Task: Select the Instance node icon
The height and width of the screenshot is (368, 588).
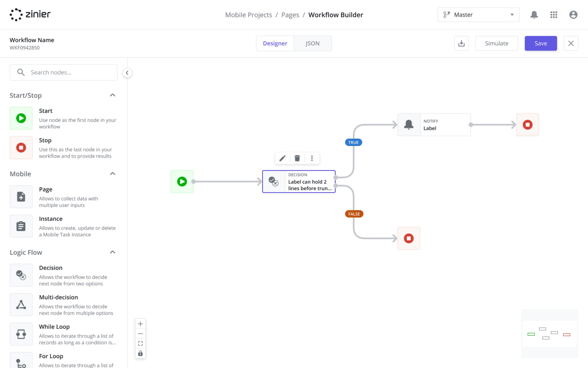Action: coord(21,226)
